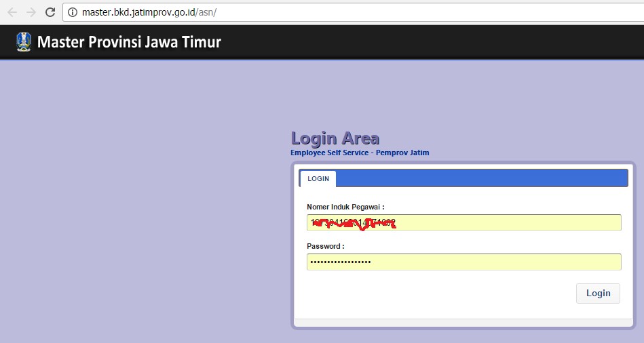This screenshot has width=644, height=343.
Task: Click the Password label
Action: tap(326, 246)
